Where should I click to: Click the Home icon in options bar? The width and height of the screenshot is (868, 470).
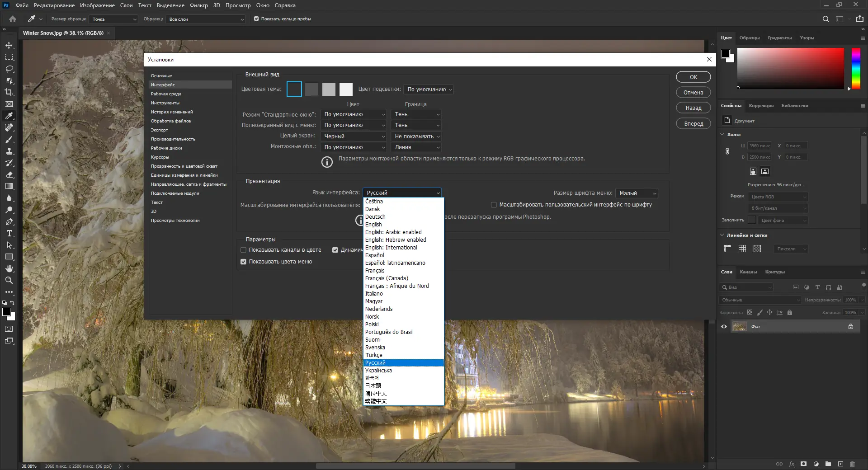pos(13,19)
